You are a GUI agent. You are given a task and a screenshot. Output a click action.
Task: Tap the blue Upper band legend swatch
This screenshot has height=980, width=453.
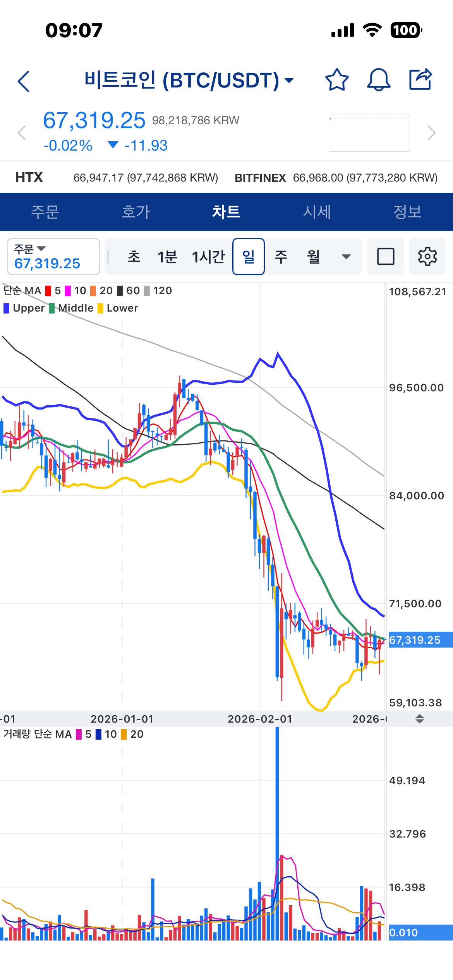tap(6, 308)
